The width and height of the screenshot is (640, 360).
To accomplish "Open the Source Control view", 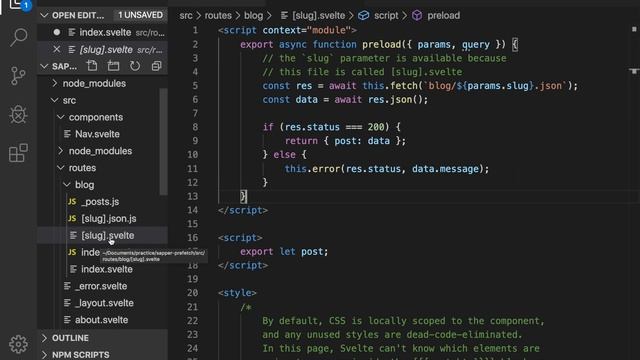I will [x=18, y=76].
